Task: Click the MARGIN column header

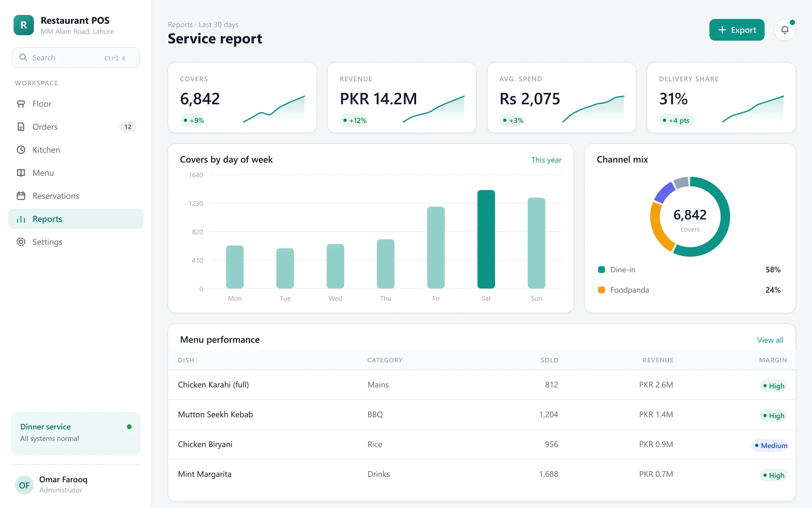Action: (773, 360)
